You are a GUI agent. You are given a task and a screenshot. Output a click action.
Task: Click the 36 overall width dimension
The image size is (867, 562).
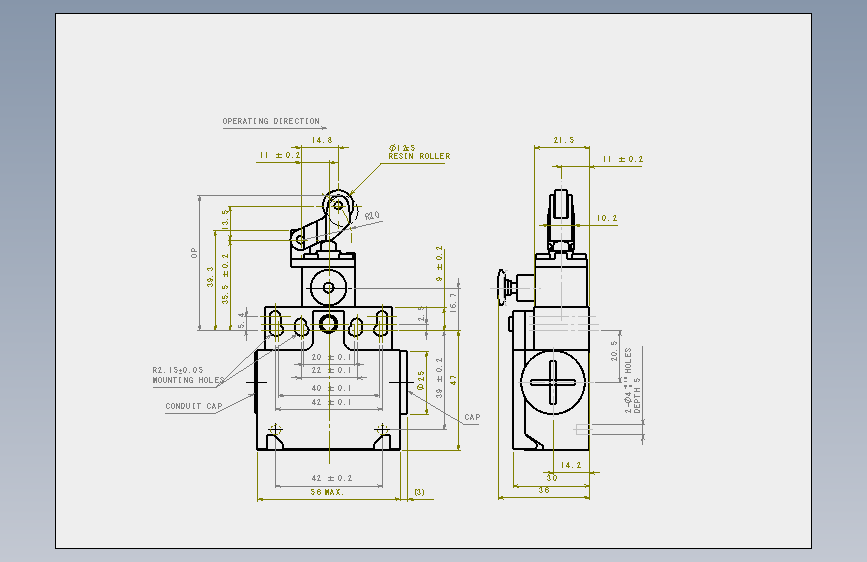click(x=544, y=490)
